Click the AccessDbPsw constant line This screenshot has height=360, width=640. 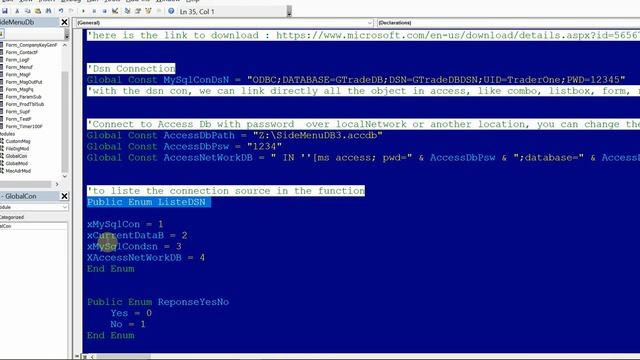pyautogui.click(x=184, y=147)
